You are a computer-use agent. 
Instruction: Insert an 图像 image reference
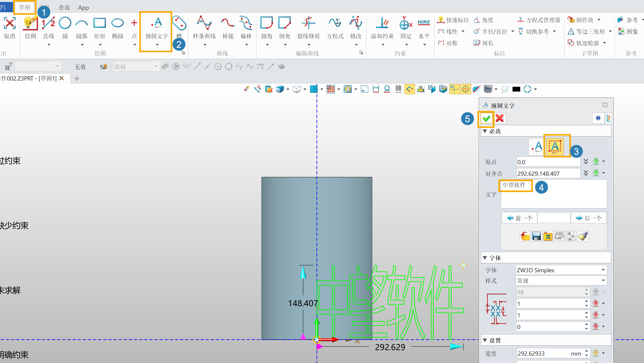tap(628, 31)
